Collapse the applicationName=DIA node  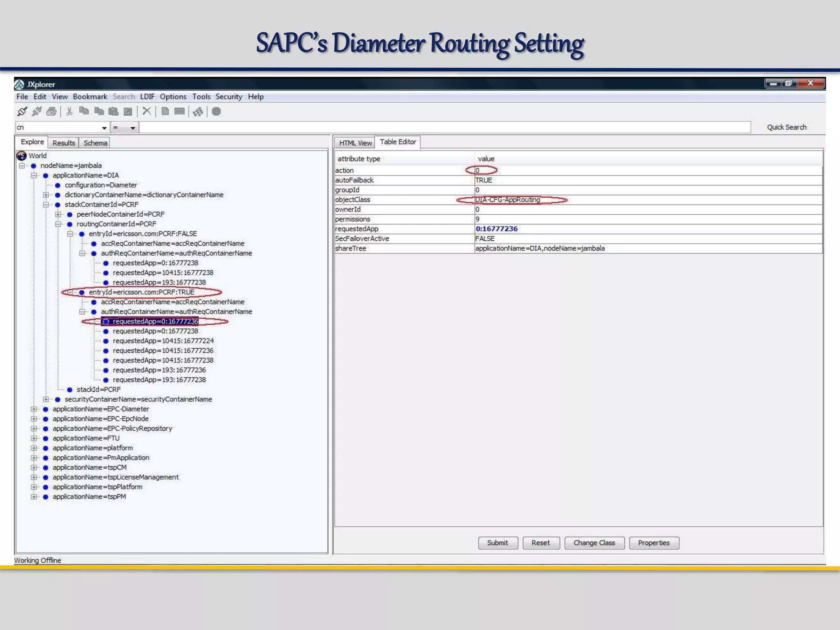tap(34, 176)
